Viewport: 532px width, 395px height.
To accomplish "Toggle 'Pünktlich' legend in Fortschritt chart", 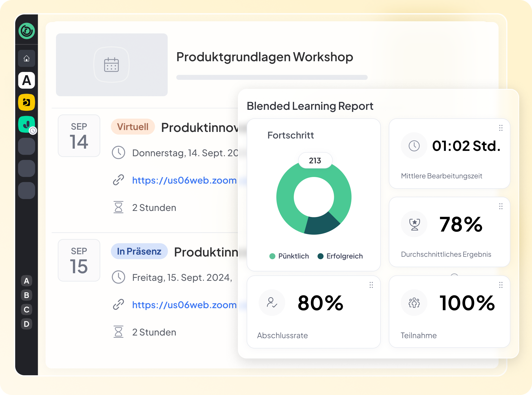I will (x=289, y=256).
